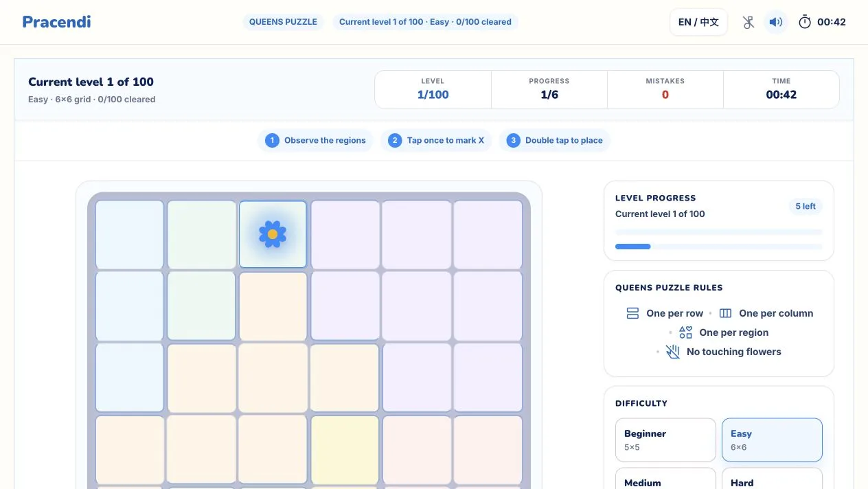Click the header timer reading 00:42
This screenshot has width=868, height=489.
[x=832, y=22]
